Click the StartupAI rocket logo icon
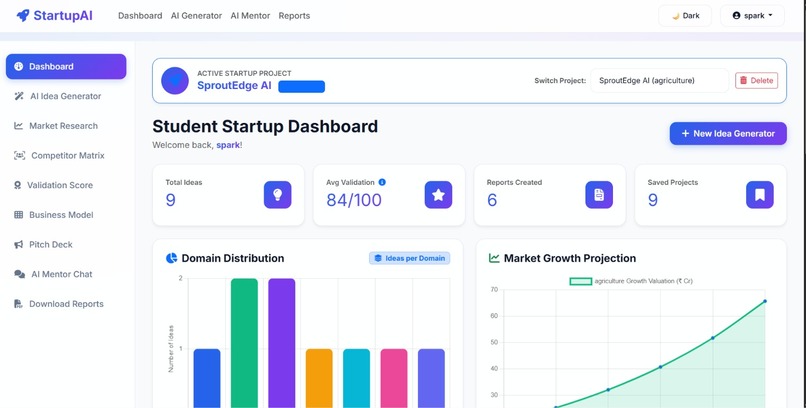Screen dimensions: 806x408 [x=23, y=15]
